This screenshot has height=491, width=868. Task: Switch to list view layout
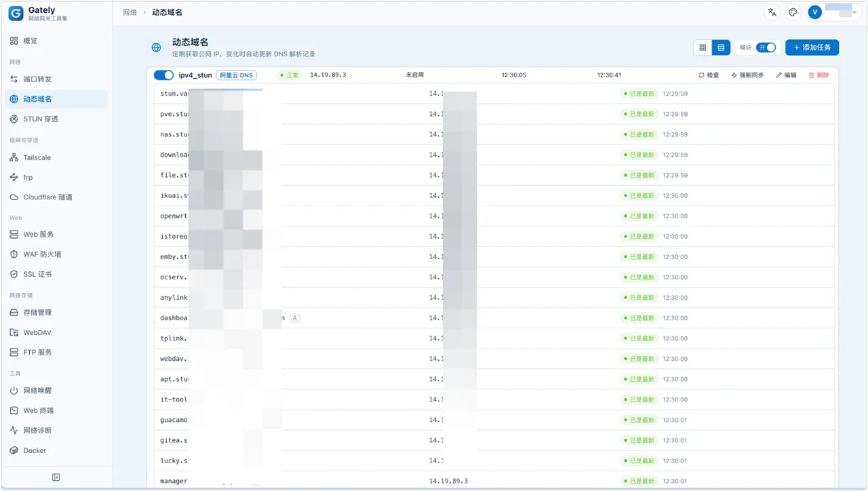[721, 47]
